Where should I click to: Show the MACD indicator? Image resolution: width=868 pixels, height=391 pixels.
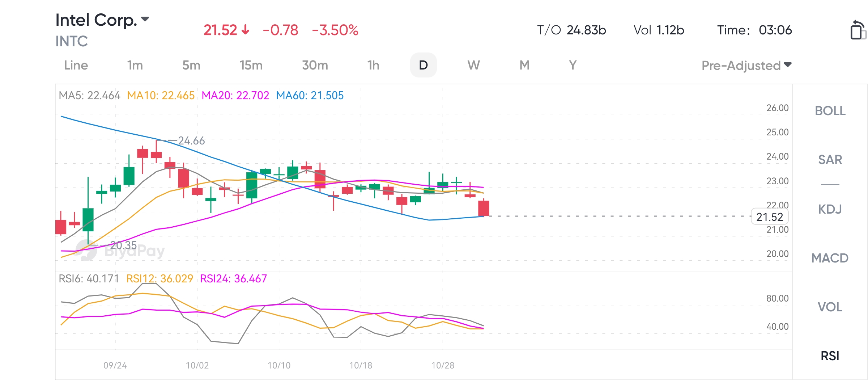tap(830, 258)
